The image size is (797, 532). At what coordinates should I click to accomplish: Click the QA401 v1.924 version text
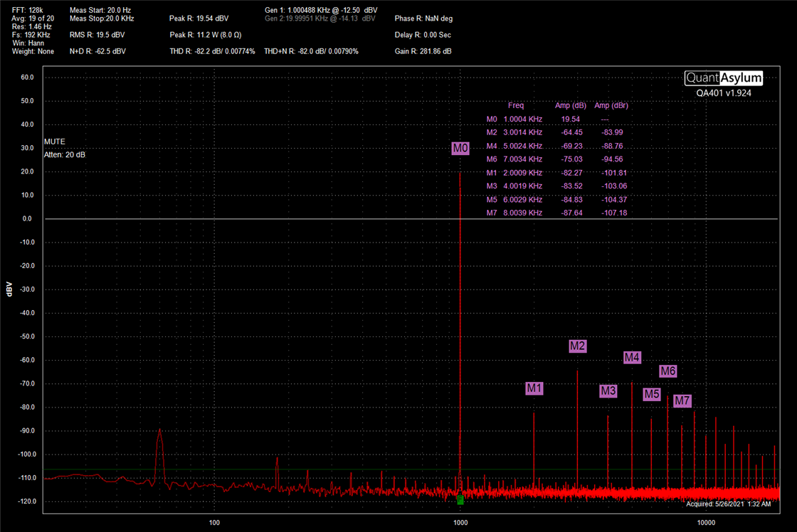coord(723,93)
